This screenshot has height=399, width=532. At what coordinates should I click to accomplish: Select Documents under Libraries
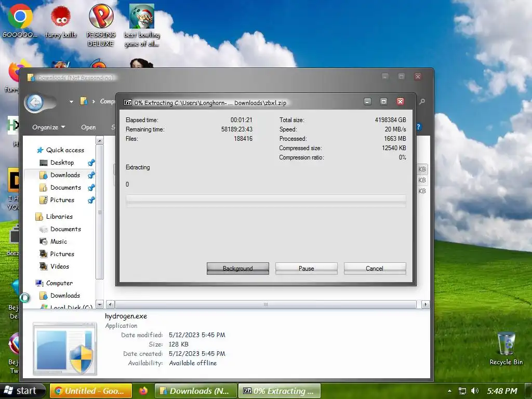click(65, 229)
